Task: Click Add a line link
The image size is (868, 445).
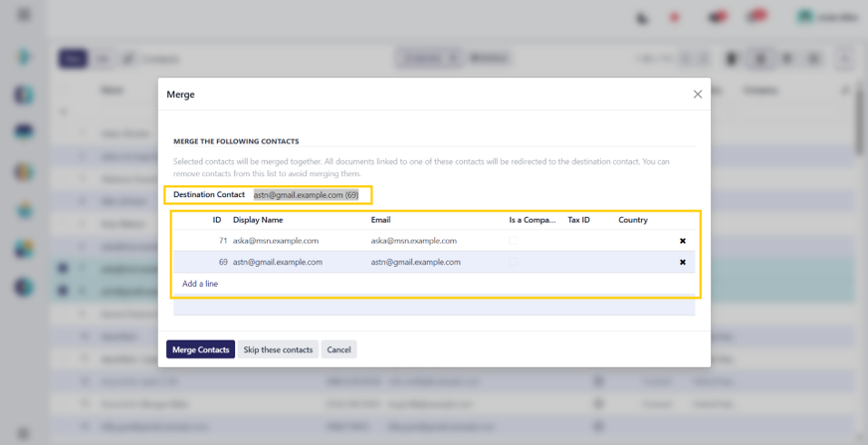Action: pos(200,284)
